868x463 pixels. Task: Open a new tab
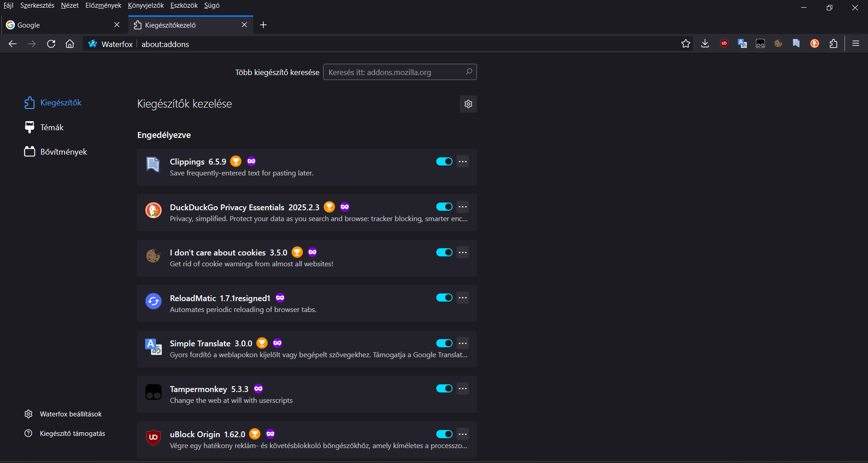264,25
